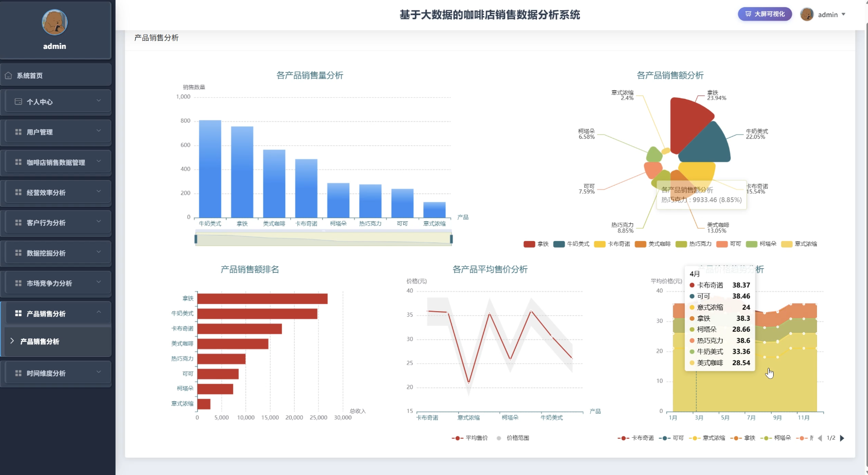Open the 时间维度分析 menu label

[46, 374]
